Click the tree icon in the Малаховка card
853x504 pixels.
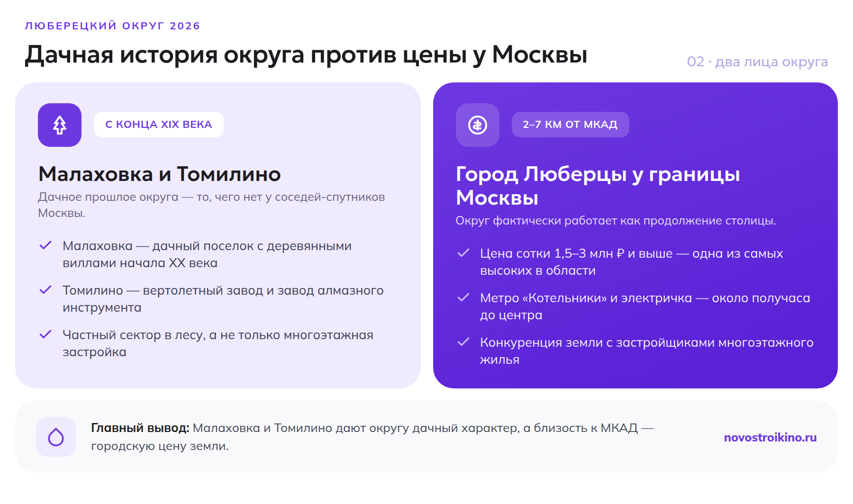point(60,125)
